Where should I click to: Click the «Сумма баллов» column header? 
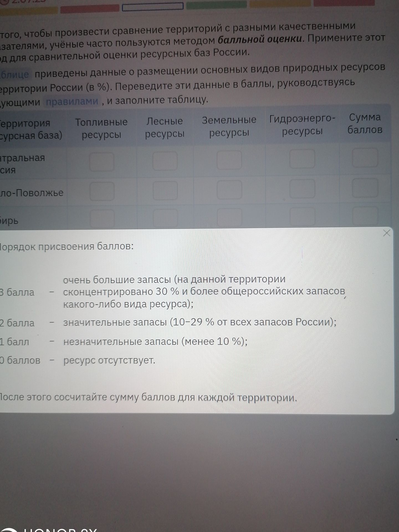click(x=365, y=124)
